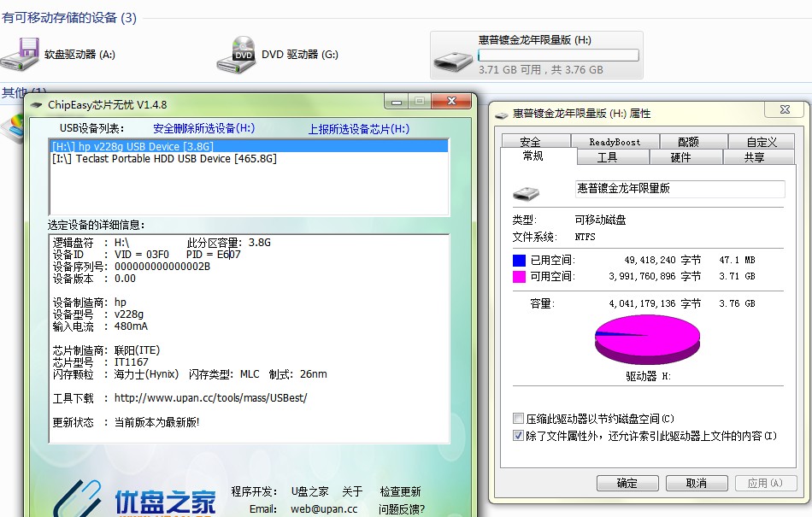Click the IT1167 chip model text
Screen dimensions: 812x517
pyautogui.click(x=131, y=362)
